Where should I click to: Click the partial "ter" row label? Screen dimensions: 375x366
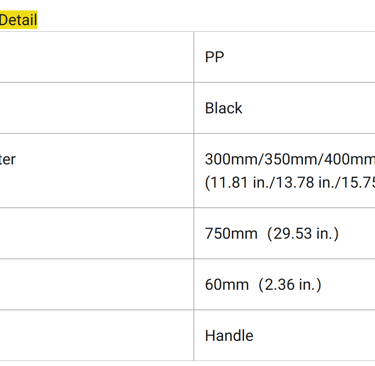click(x=7, y=159)
